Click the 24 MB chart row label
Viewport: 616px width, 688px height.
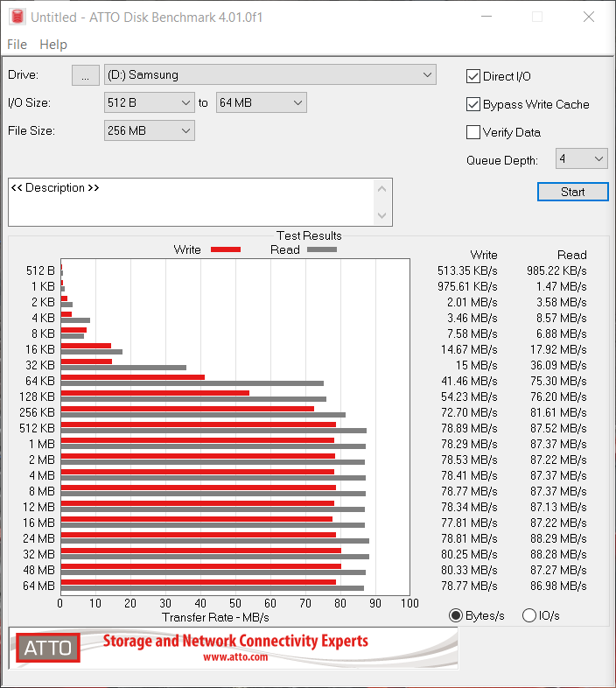click(39, 538)
